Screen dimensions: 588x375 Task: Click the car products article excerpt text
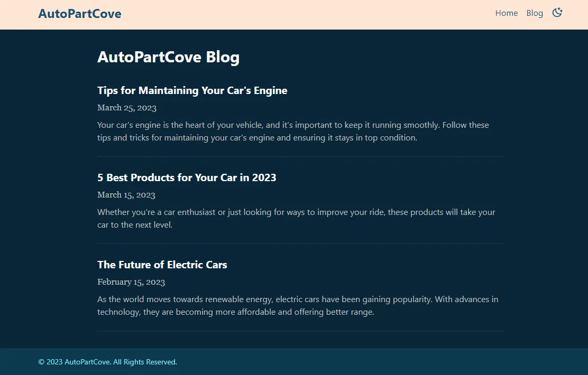(x=296, y=218)
